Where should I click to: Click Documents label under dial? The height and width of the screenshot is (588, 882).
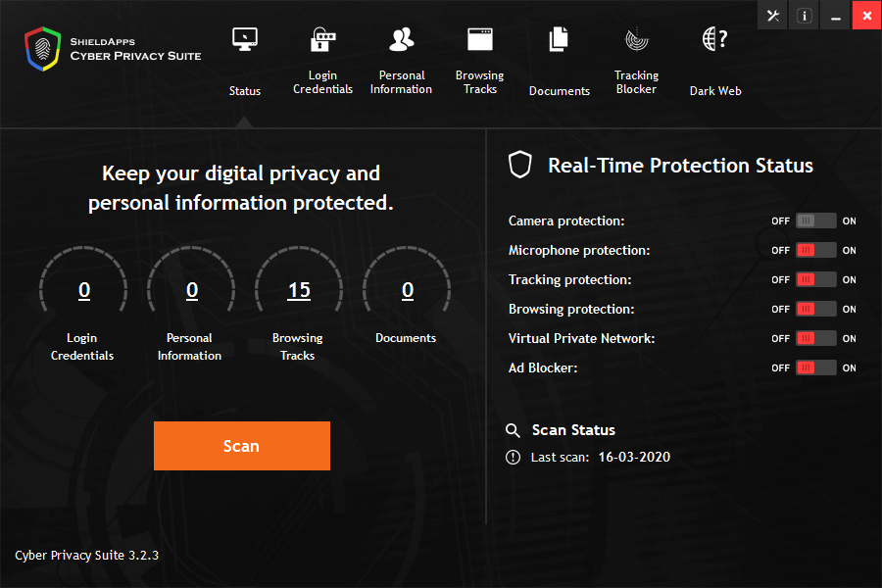coord(406,337)
